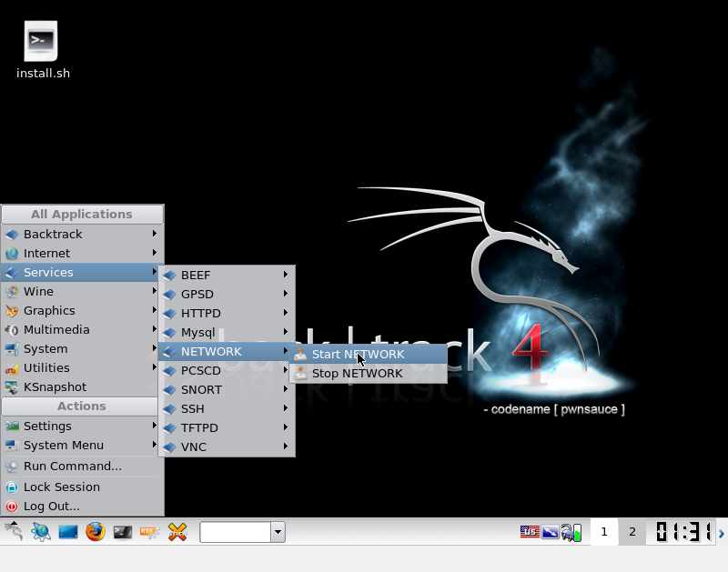Image resolution: width=728 pixels, height=572 pixels.
Task: Expand the BEEF service submenu arrow
Action: (x=286, y=274)
